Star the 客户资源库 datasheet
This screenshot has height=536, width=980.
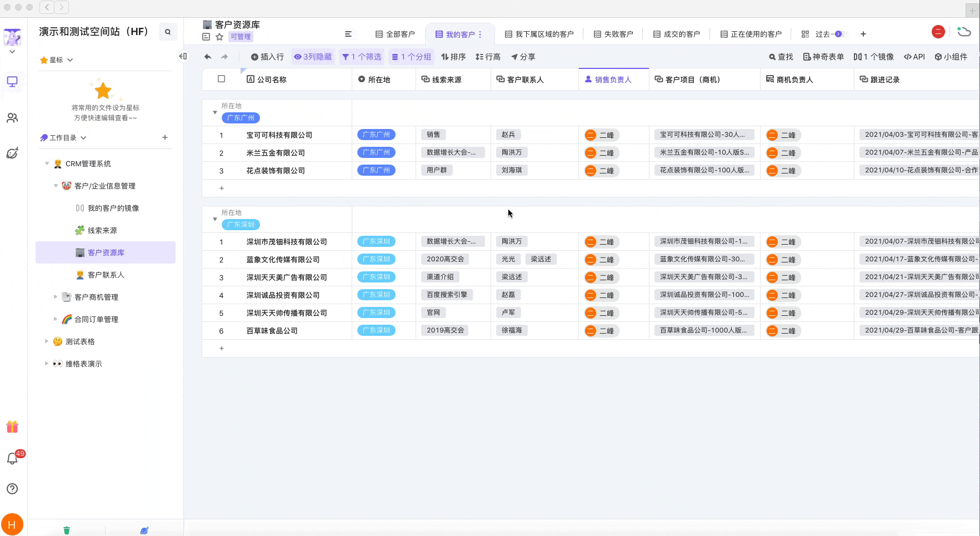click(x=219, y=37)
